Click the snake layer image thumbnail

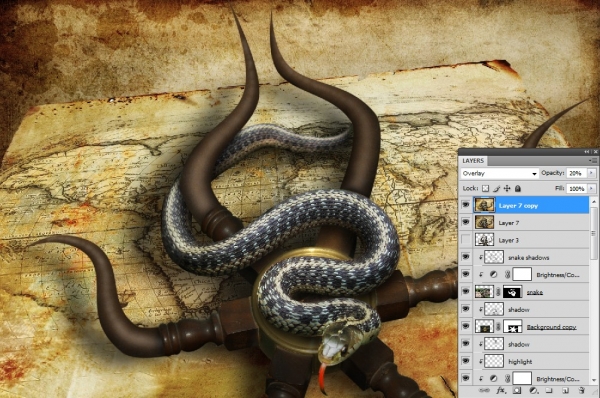(484, 292)
